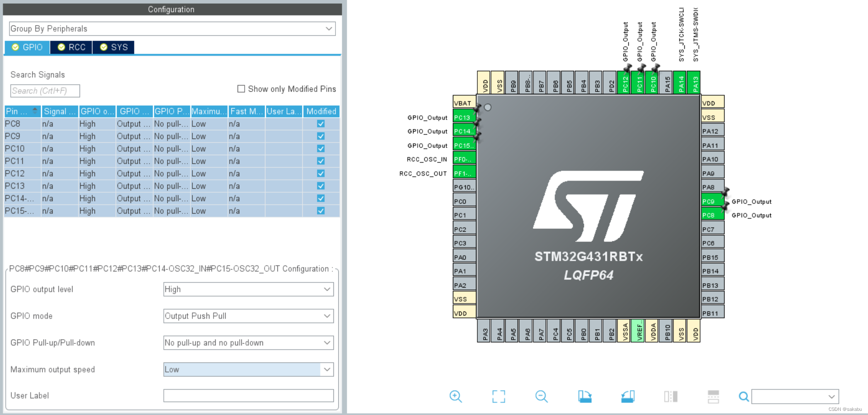Viewport: 868px width, 415px height.
Task: Open GPIO Pull-up/Pull-down dropdown
Action: pos(248,343)
